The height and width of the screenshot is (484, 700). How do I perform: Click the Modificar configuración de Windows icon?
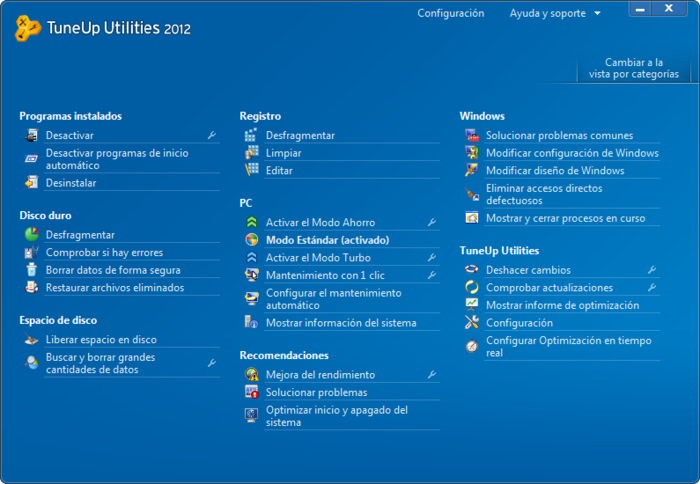coord(471,153)
